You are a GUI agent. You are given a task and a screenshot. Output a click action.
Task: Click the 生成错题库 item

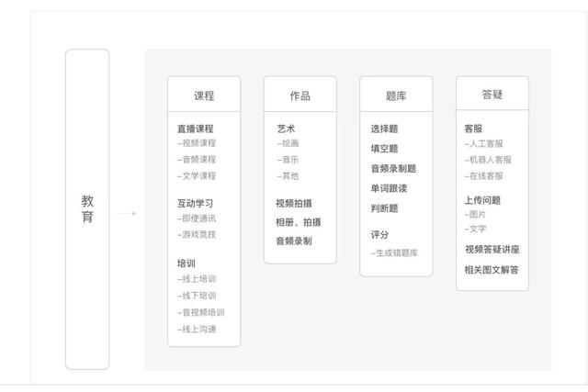click(394, 253)
